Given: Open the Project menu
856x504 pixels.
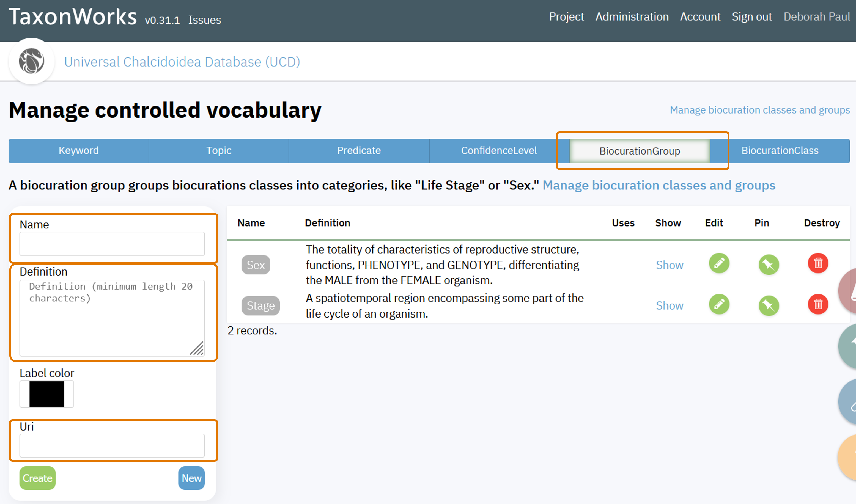Looking at the screenshot, I should 567,17.
